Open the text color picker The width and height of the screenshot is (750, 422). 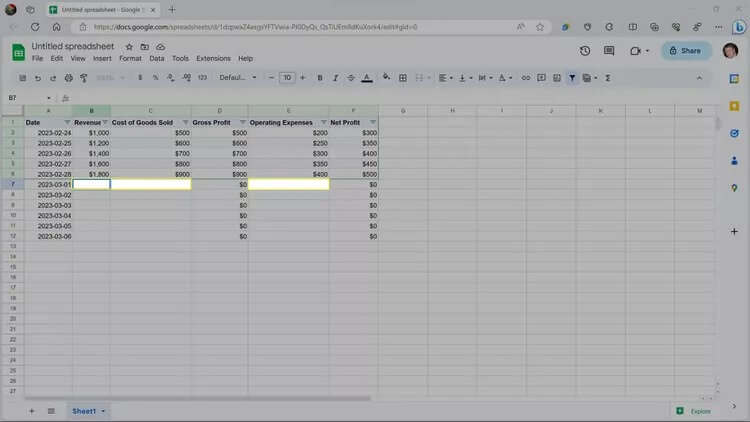coord(366,78)
